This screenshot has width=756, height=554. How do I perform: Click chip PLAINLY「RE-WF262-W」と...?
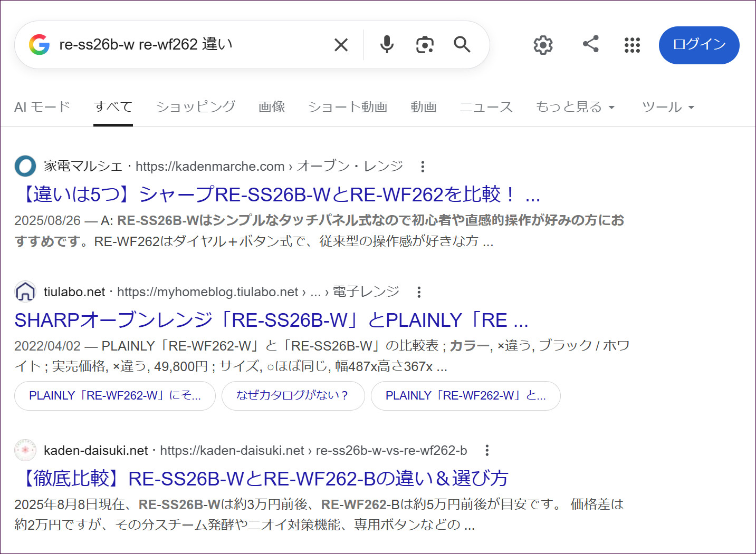(466, 396)
